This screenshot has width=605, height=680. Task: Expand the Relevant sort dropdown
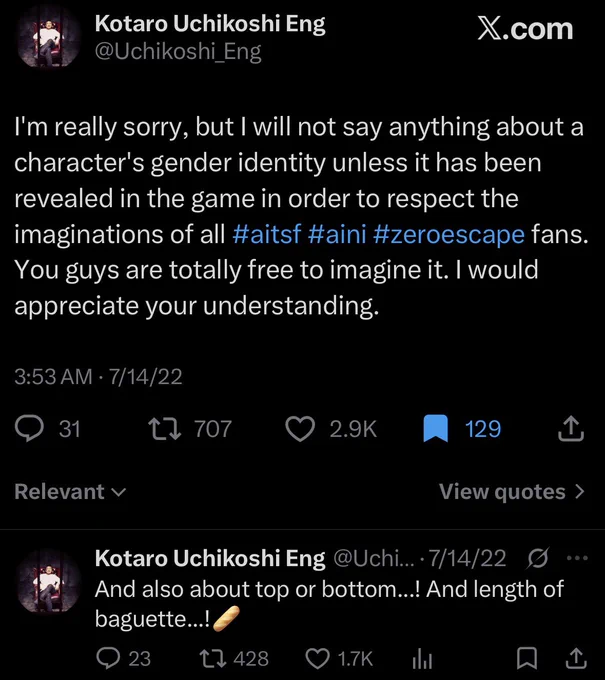pos(70,492)
